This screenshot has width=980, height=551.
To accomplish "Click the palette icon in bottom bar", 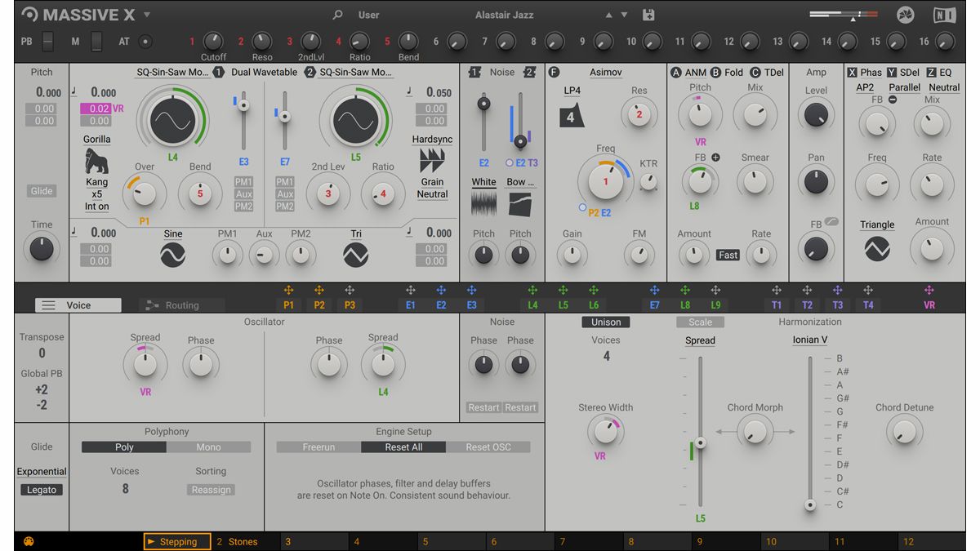I will click(x=29, y=541).
